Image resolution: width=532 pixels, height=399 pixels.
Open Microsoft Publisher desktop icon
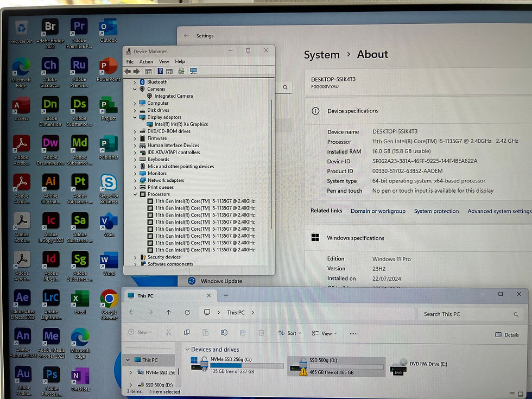tap(109, 147)
